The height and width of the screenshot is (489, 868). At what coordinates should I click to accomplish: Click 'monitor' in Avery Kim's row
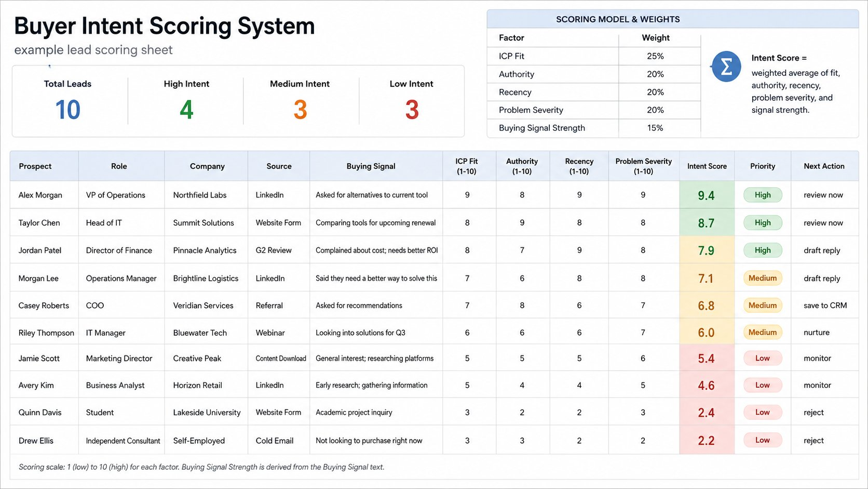pos(817,385)
